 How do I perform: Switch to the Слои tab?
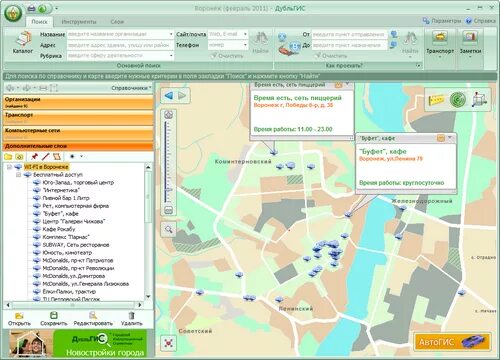[x=117, y=22]
